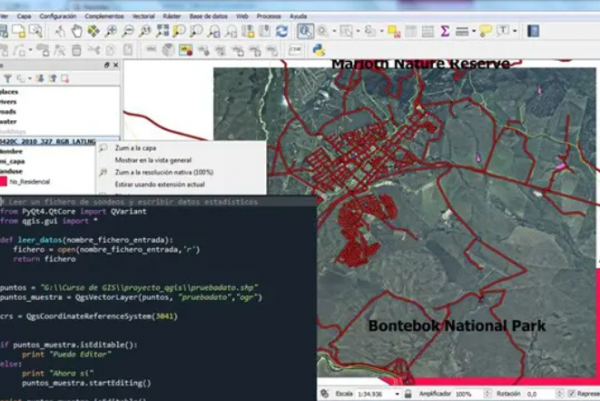Screen dimensions: 600x401
Task: Click the Python console icon in toolbar
Action: tap(320, 49)
